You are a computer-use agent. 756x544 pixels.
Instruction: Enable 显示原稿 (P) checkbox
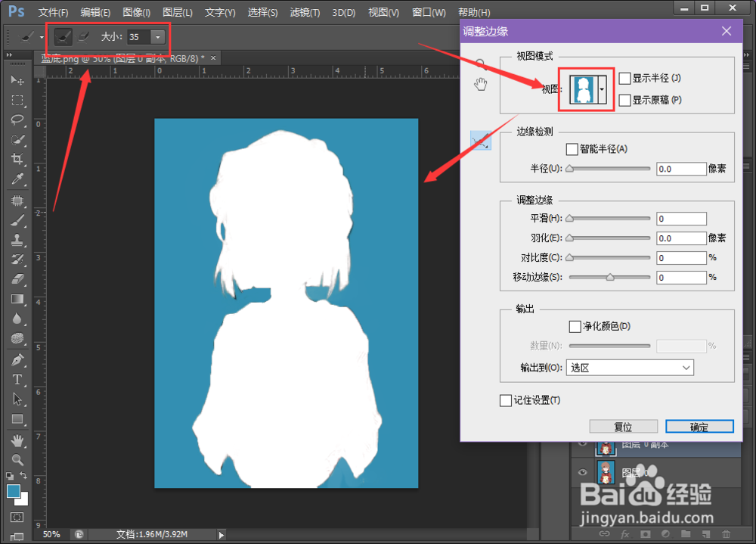(x=624, y=100)
